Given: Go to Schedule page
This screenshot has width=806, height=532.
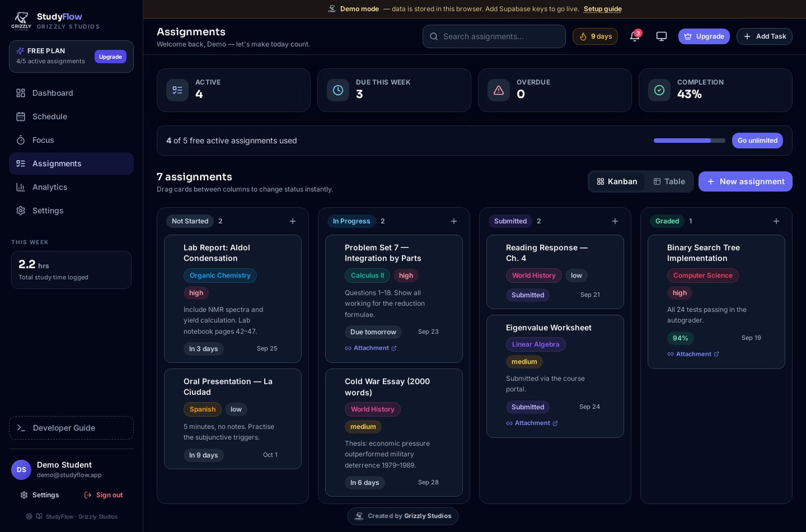Looking at the screenshot, I should pos(71,116).
